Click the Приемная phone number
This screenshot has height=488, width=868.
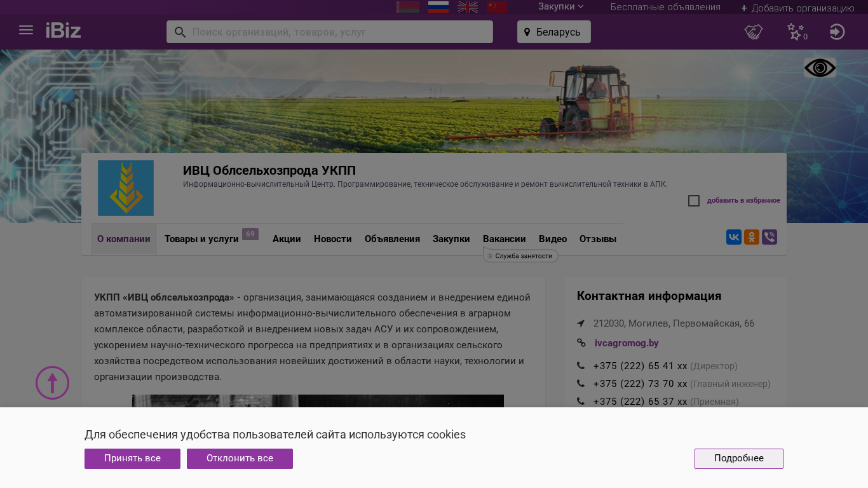click(x=640, y=402)
